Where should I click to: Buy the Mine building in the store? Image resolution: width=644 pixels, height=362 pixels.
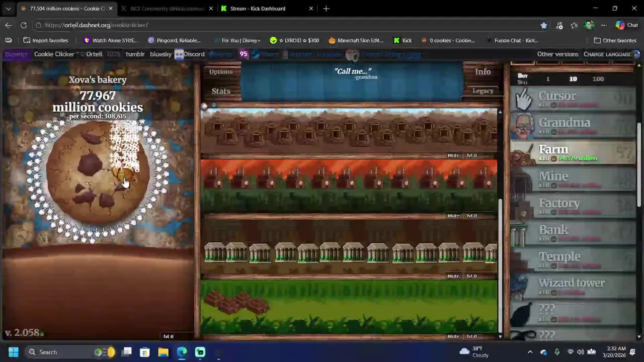point(573,179)
